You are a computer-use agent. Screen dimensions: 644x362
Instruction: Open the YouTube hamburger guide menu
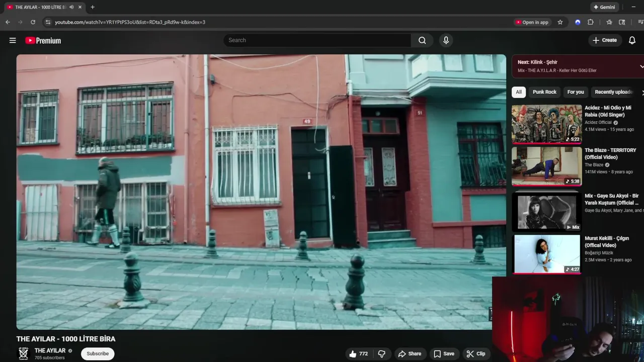coord(13,40)
